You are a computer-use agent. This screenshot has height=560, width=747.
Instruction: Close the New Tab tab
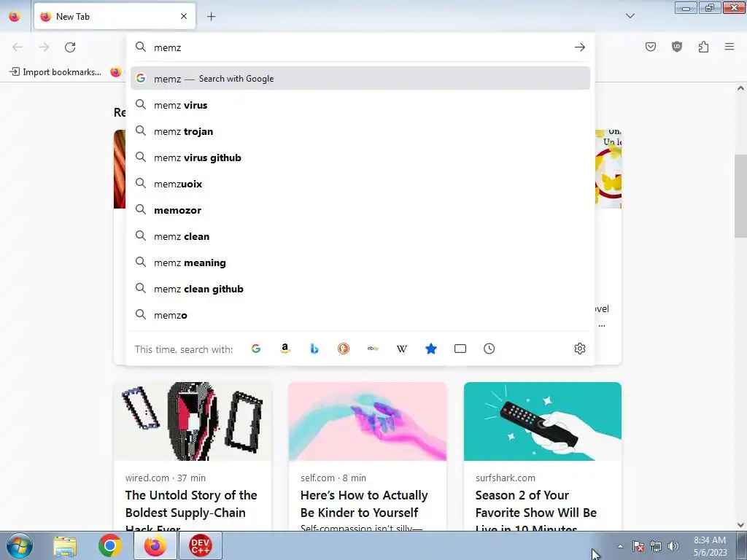[184, 16]
